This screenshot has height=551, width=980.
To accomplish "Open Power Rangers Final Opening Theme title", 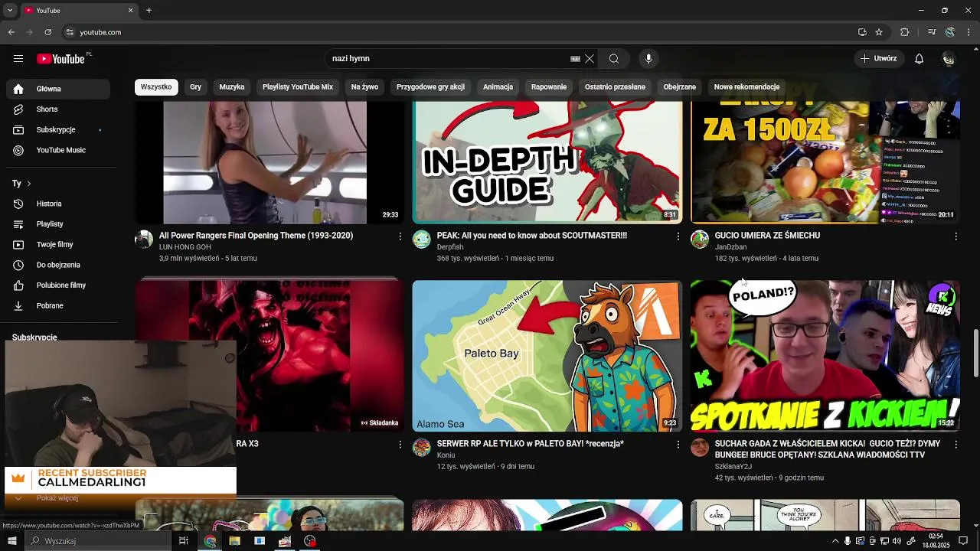I will [256, 236].
